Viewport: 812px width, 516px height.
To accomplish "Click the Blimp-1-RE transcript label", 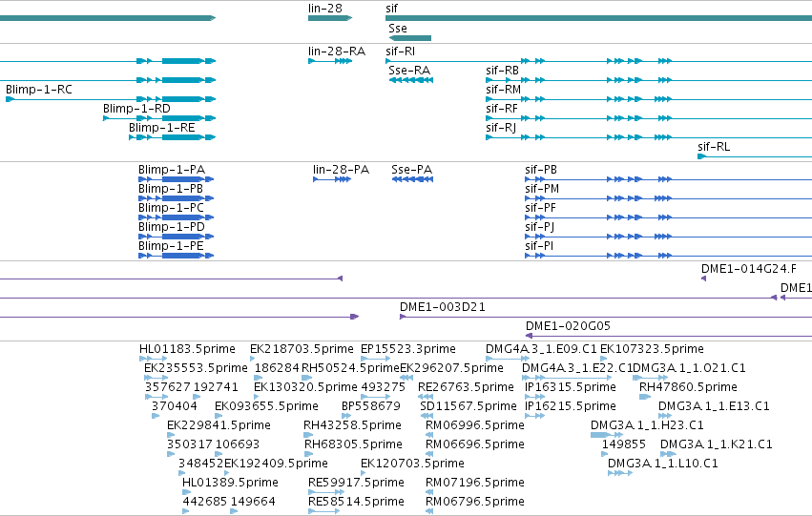I will pos(162,128).
